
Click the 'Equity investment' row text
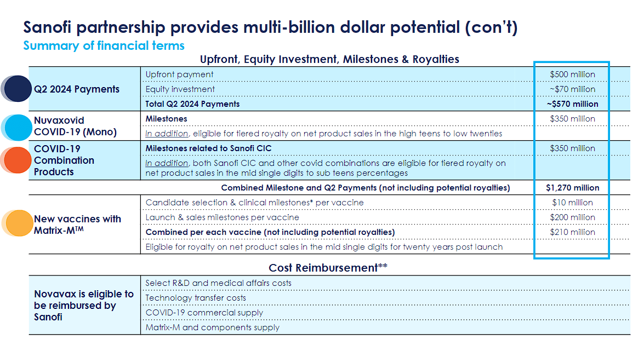(x=180, y=89)
